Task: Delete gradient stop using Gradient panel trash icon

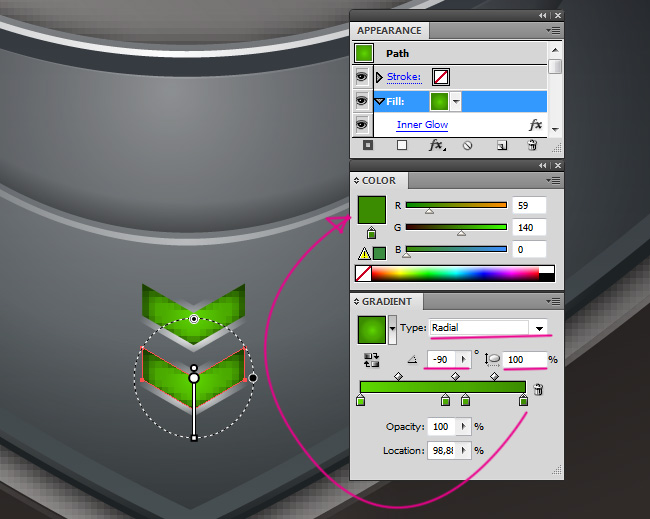Action: 540,391
